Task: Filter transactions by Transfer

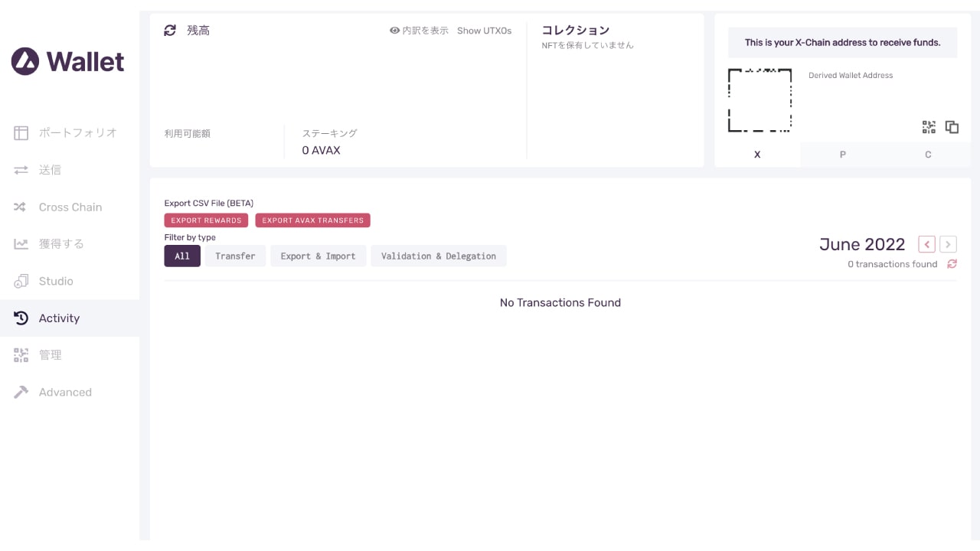Action: point(235,256)
